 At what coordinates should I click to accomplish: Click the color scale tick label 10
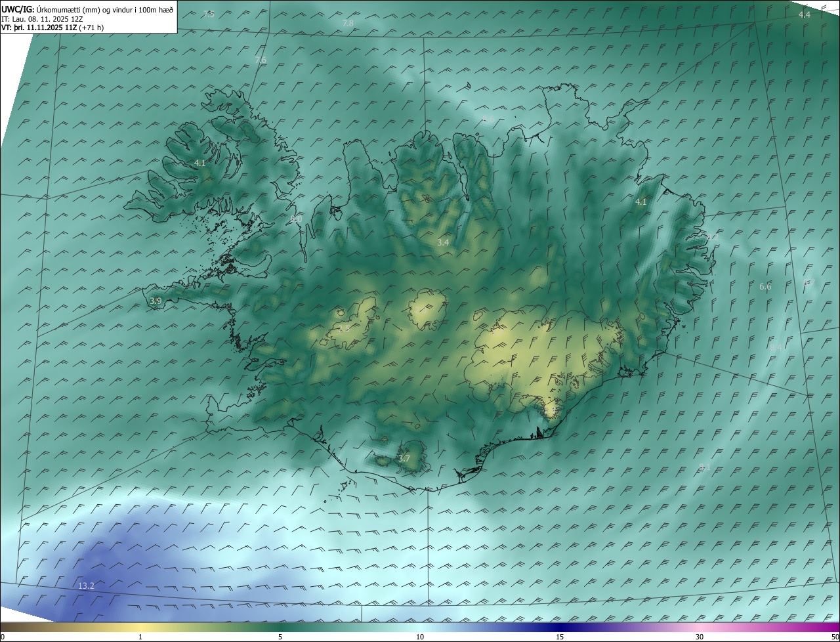coord(420,637)
